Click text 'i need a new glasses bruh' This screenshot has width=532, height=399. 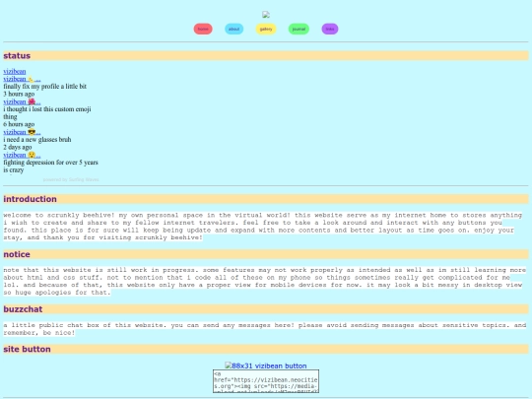37,140
